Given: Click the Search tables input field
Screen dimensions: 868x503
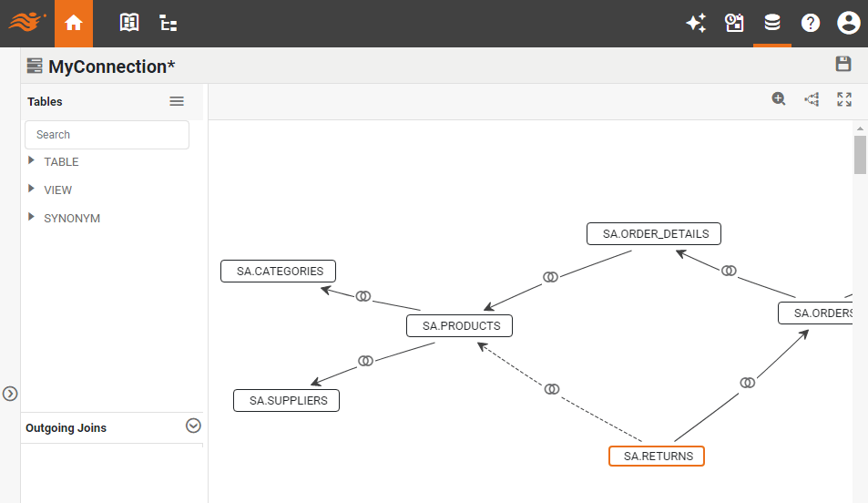Looking at the screenshot, I should pyautogui.click(x=107, y=135).
